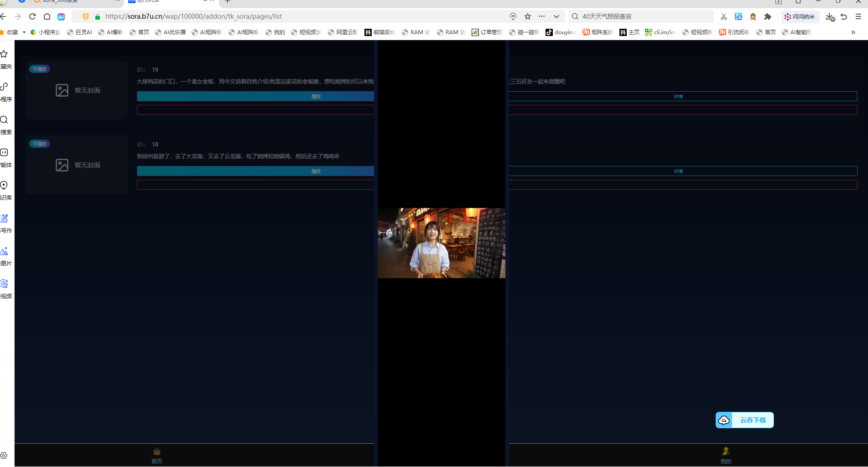Bookmark this page with the star icon
Screen dimensions: 868x467
pos(528,16)
